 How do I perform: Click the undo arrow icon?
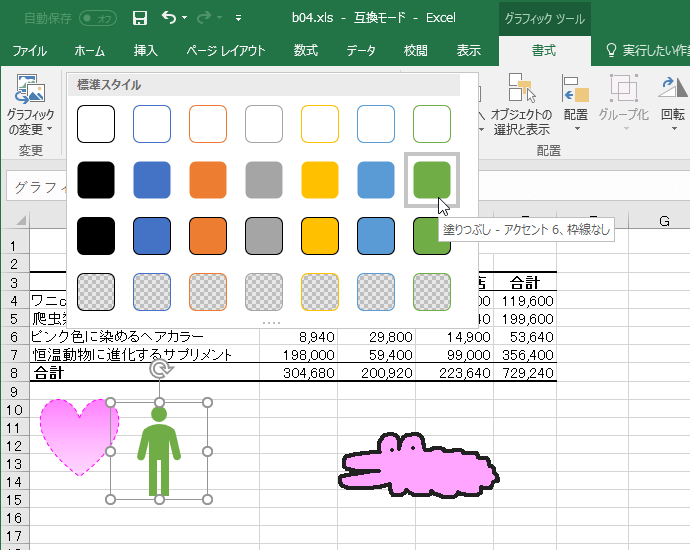coord(168,18)
